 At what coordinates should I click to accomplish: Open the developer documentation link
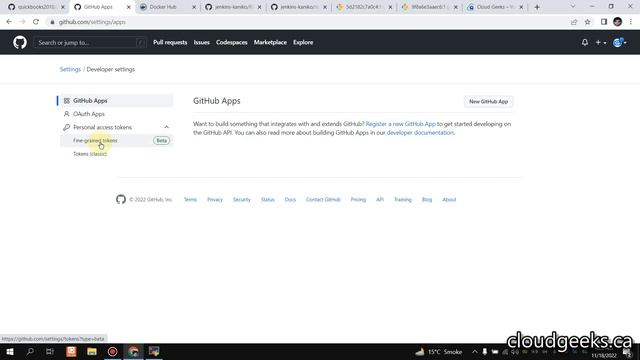click(420, 133)
